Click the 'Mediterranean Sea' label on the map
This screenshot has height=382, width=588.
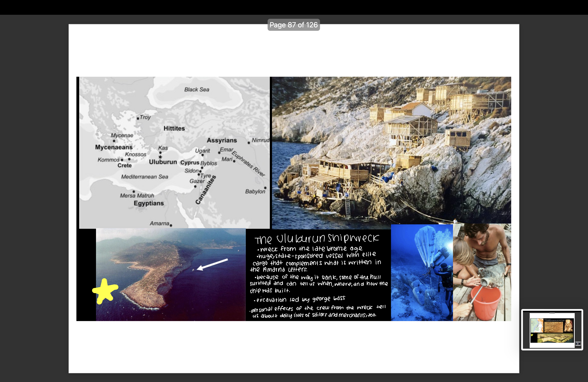click(145, 177)
